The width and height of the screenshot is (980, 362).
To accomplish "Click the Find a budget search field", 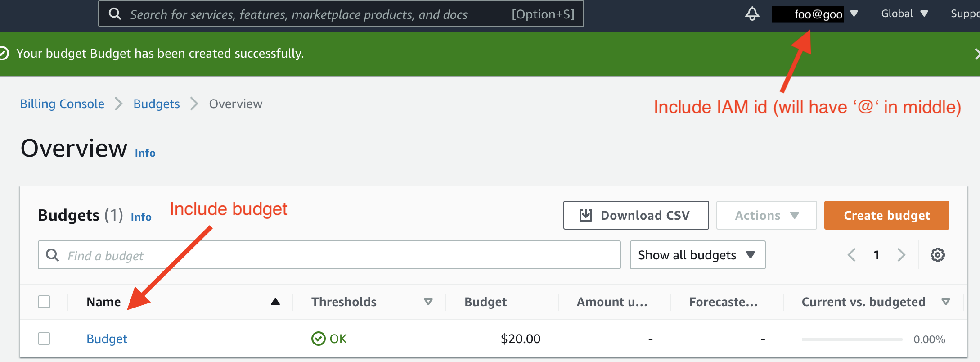I will pyautogui.click(x=333, y=255).
